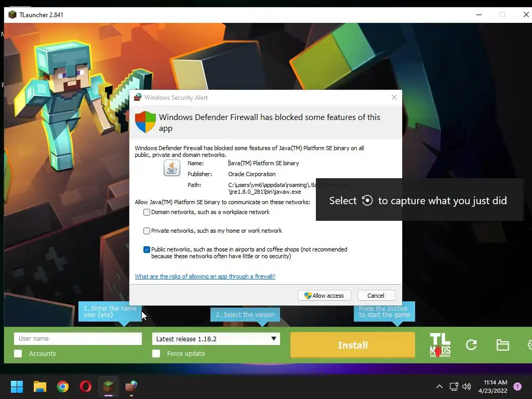Click the refresh versions icon
This screenshot has width=532, height=399.
(471, 345)
